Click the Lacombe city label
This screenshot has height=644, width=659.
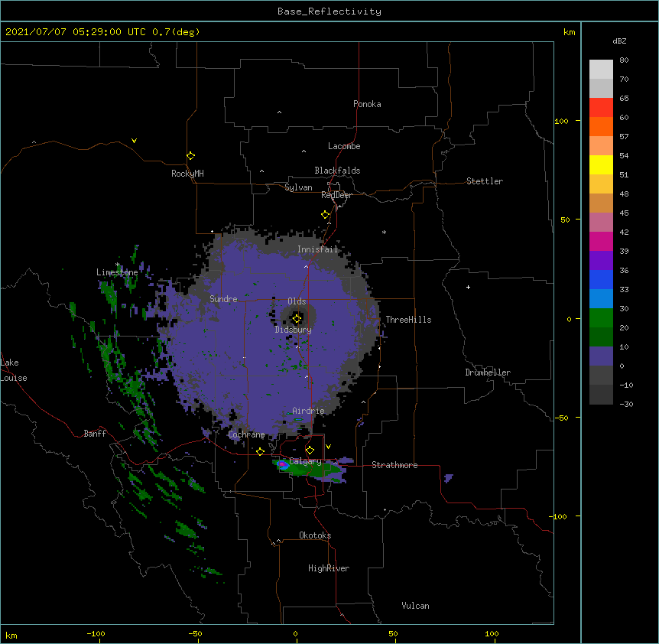click(x=344, y=146)
